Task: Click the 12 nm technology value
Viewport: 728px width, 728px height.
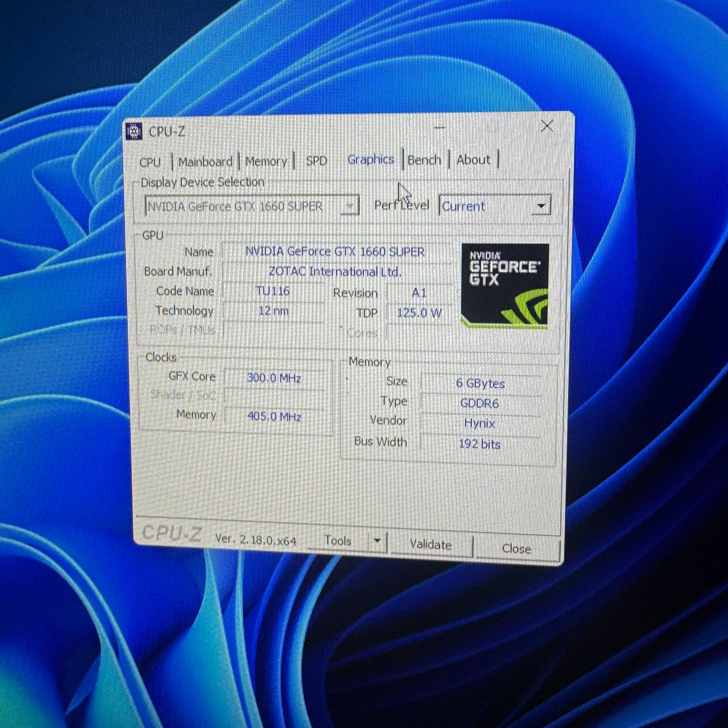Action: (x=274, y=311)
